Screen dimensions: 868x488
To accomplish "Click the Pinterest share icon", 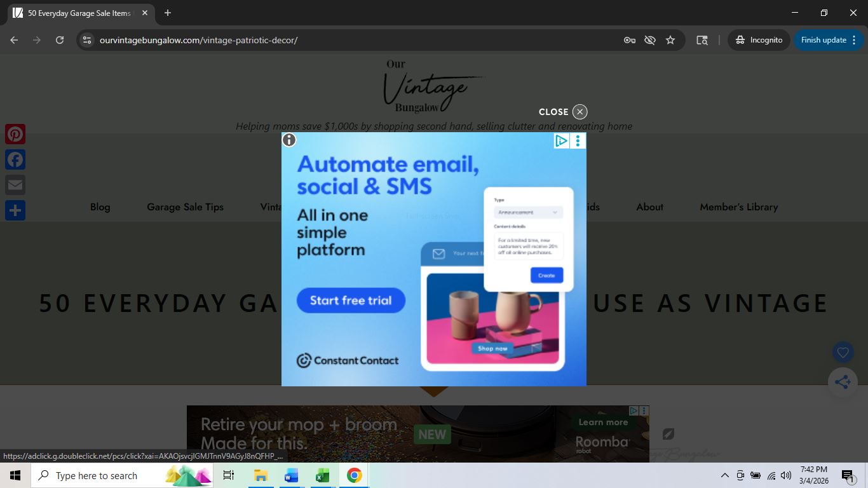I will click(x=15, y=134).
